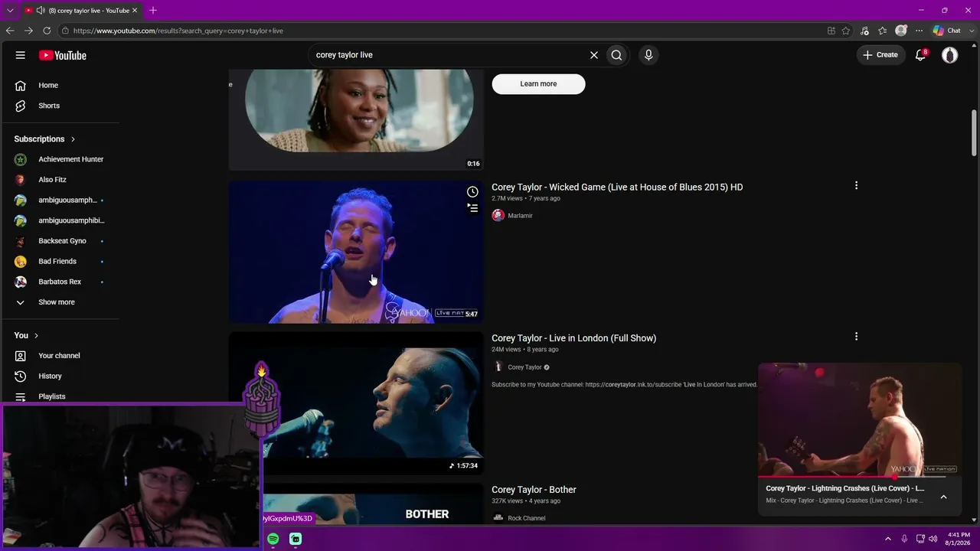
Task: Open the YouTube notifications bell
Action: [x=921, y=55]
